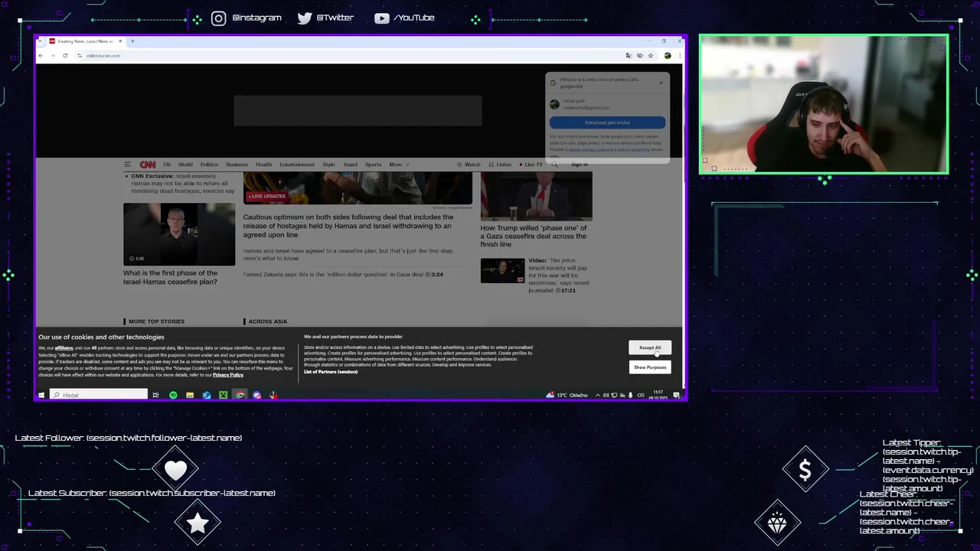
Task: Open Task View on the taskbar
Action: click(155, 395)
